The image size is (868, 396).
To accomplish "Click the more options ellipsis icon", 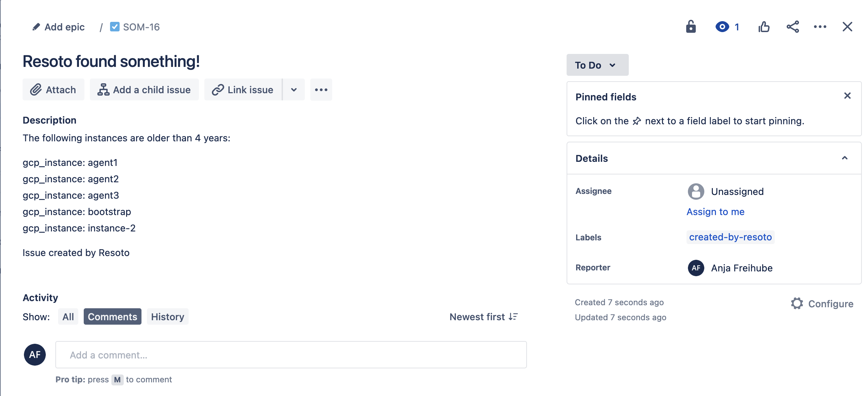I will point(821,27).
